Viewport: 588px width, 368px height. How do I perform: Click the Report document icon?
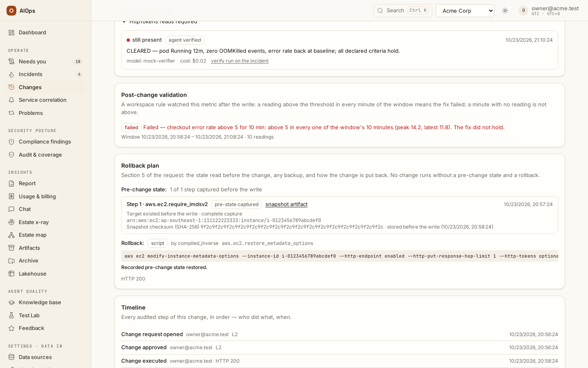pyautogui.click(x=11, y=184)
